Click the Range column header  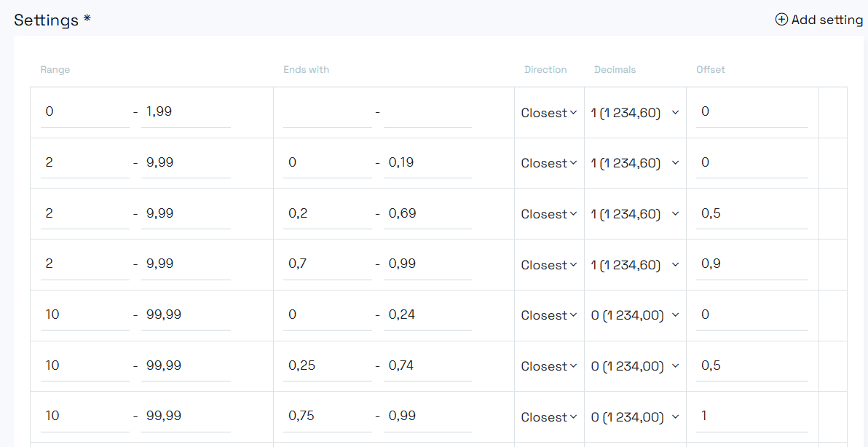click(55, 69)
